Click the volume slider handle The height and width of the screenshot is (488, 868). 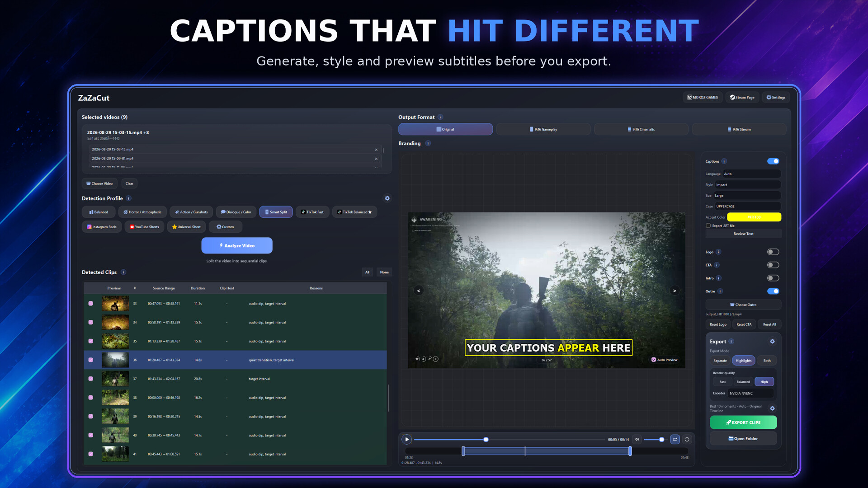[x=662, y=439]
